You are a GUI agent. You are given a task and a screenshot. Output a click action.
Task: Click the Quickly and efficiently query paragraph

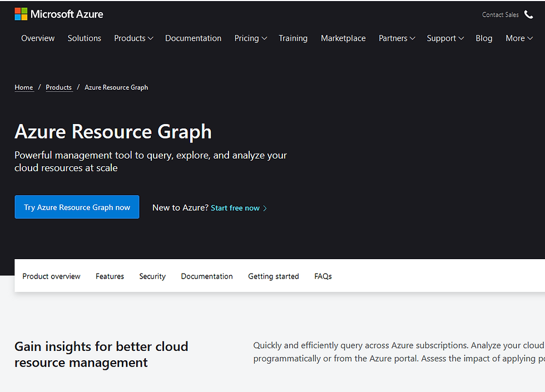coord(399,352)
